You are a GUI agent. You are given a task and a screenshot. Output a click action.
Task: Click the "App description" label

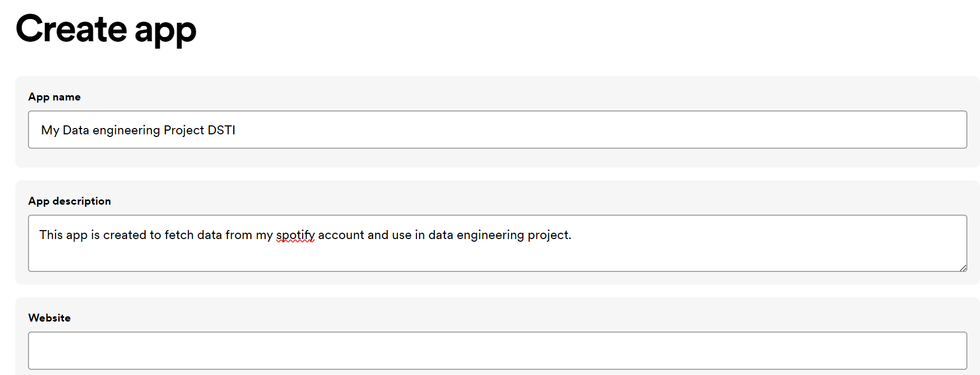click(69, 201)
